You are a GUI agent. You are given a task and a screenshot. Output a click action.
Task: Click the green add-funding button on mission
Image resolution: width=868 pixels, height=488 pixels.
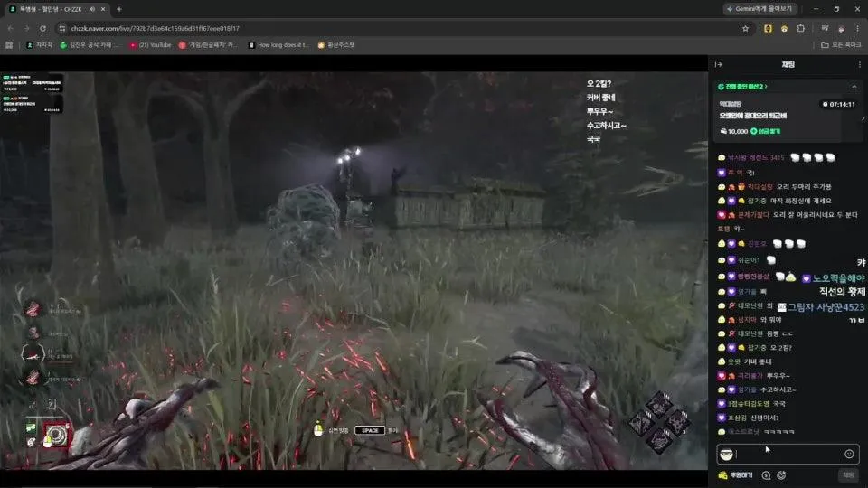point(765,131)
